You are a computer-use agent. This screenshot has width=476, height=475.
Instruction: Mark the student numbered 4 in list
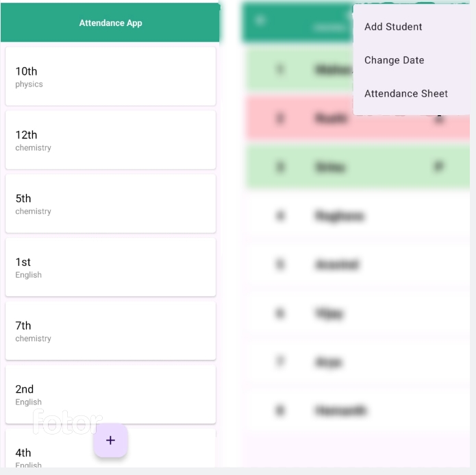358,216
